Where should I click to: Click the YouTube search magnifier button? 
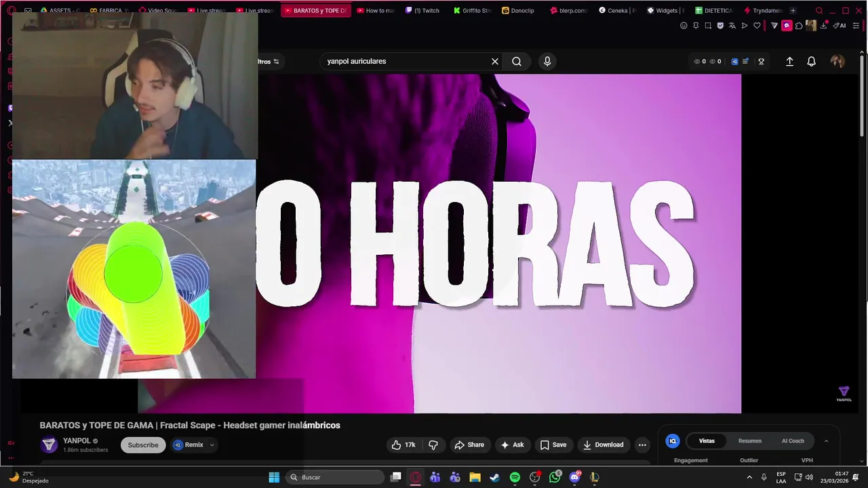coord(517,61)
